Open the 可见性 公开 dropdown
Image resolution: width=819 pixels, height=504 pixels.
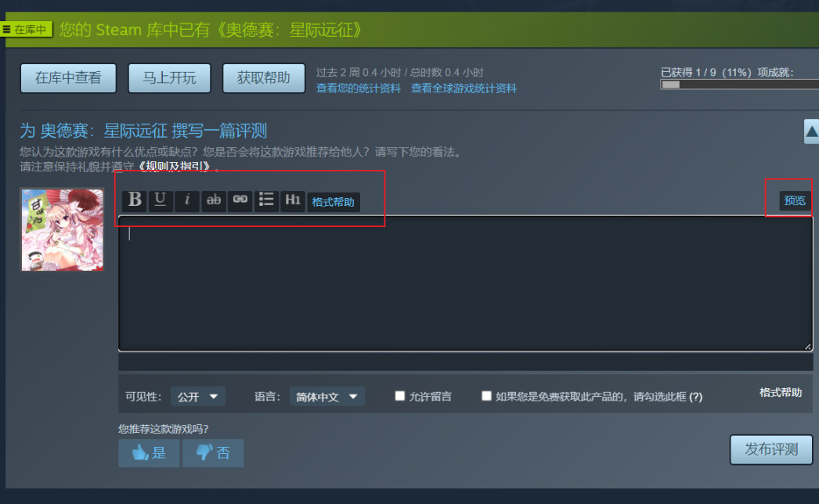pos(198,397)
